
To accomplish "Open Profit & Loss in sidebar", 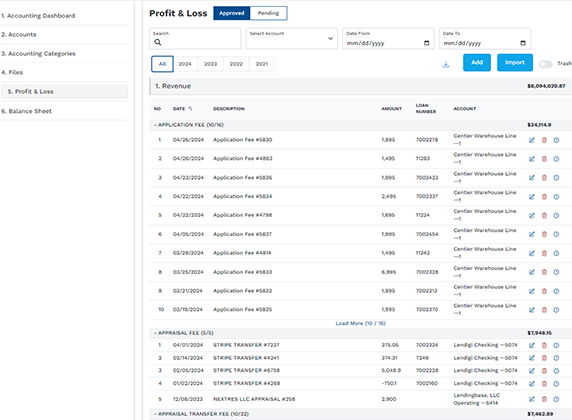I will (x=65, y=92).
